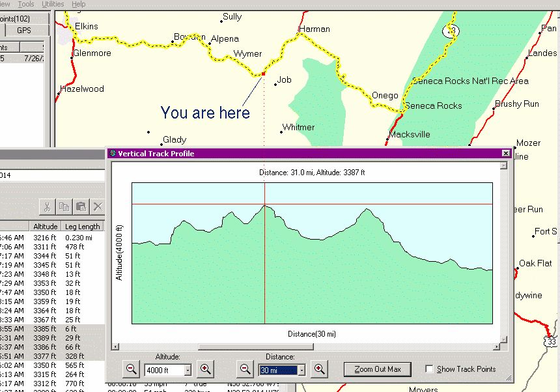Click the Zoom Out Max button
560x392 pixels.
(x=378, y=369)
